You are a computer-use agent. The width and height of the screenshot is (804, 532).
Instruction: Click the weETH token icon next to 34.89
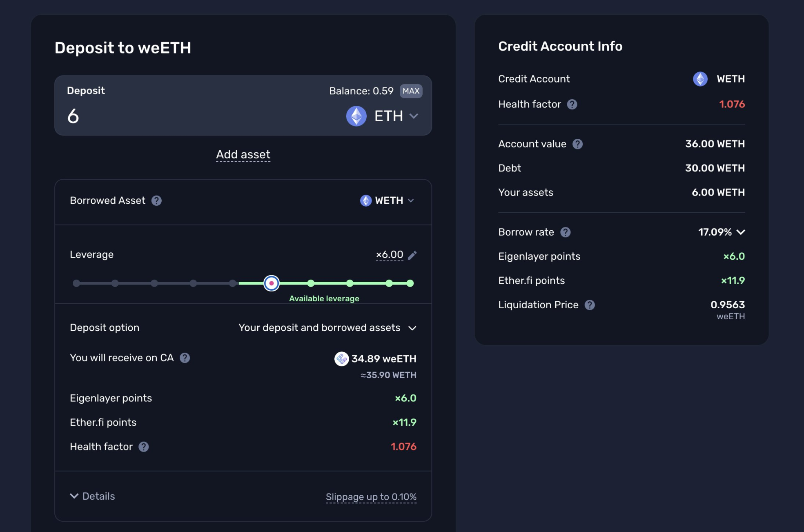341,359
